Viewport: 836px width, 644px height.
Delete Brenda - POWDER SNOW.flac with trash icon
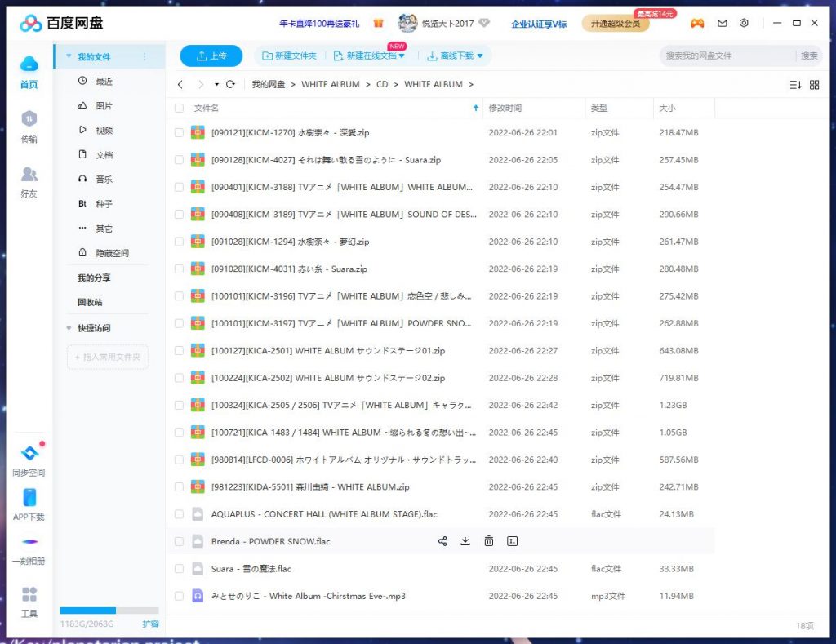[488, 541]
